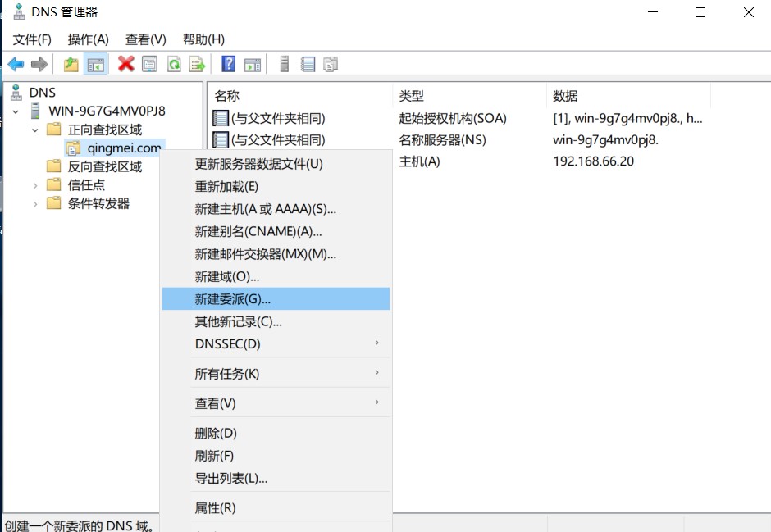Image resolution: width=771 pixels, height=532 pixels.
Task: Select the 名称服务器(NS) record row
Action: [x=458, y=140]
